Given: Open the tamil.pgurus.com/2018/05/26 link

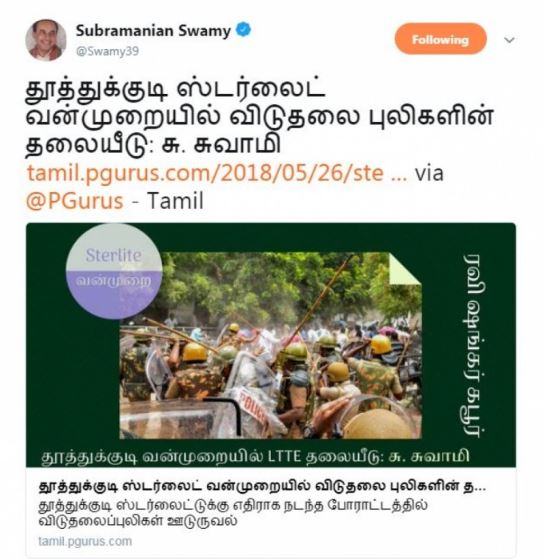Looking at the screenshot, I should tap(216, 173).
